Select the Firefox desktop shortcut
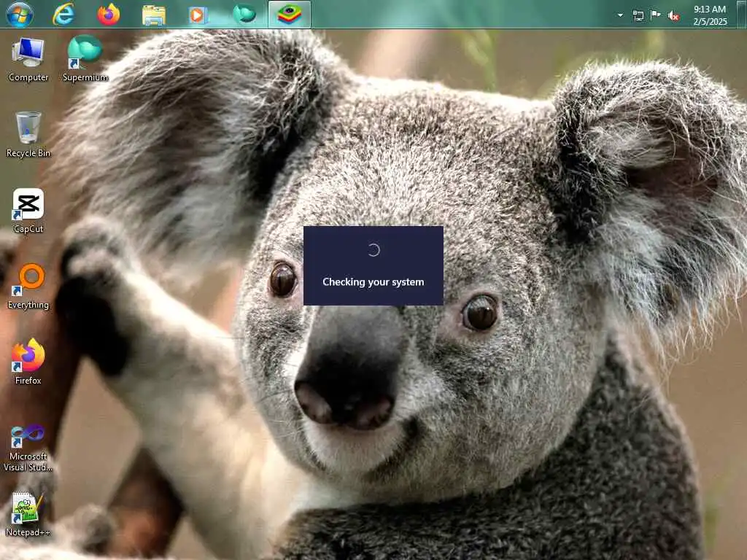This screenshot has height=560, width=747. click(x=28, y=362)
